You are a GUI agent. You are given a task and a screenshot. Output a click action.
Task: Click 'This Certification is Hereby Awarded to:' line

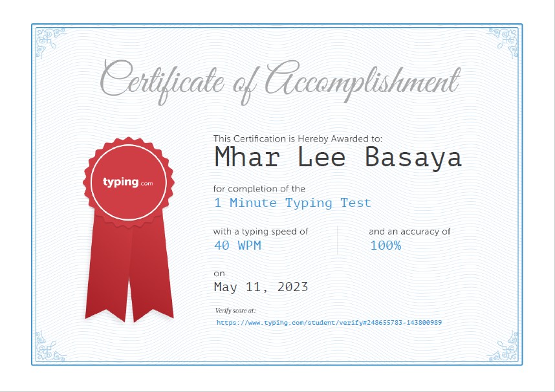(298, 138)
